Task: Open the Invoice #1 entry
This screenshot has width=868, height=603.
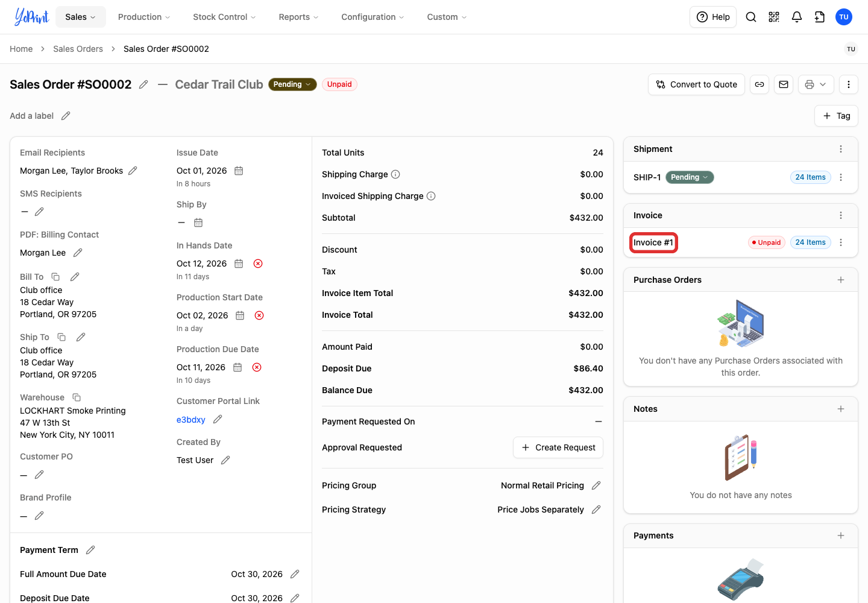Action: pos(653,242)
